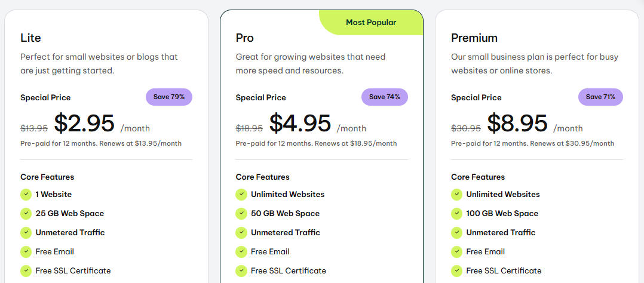Click the Save 71% badge on Premium
Image resolution: width=644 pixels, height=283 pixels.
coord(600,97)
